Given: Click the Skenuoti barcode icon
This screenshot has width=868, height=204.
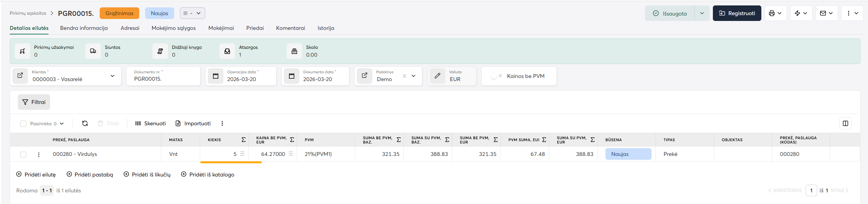Looking at the screenshot, I should click(x=138, y=123).
